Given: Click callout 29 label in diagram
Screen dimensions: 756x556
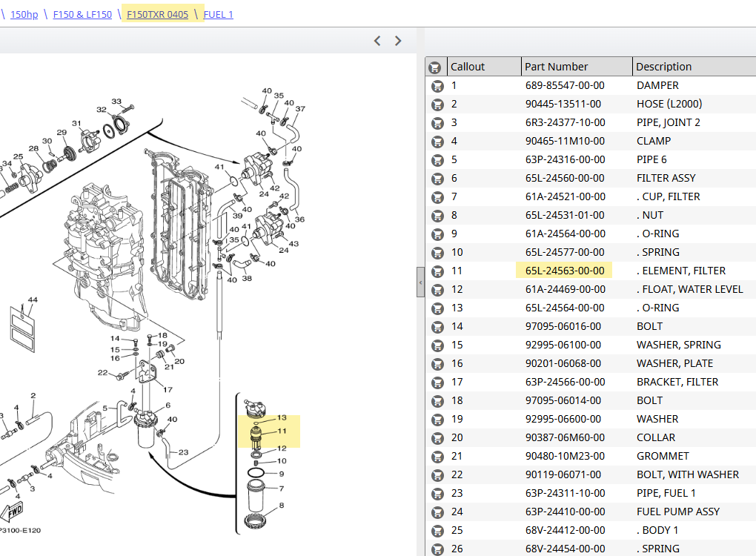Looking at the screenshot, I should pyautogui.click(x=62, y=132).
